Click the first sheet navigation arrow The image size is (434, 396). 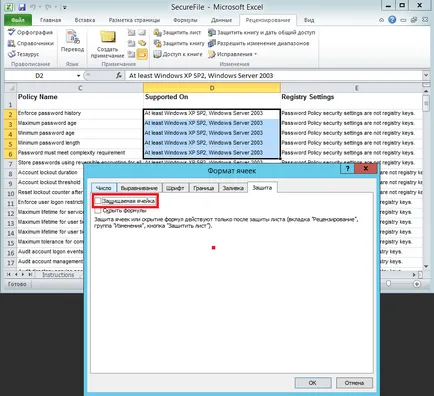[9, 275]
